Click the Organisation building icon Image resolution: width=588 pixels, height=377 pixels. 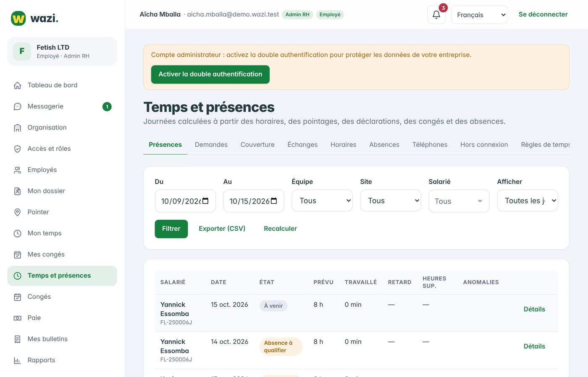tap(17, 128)
